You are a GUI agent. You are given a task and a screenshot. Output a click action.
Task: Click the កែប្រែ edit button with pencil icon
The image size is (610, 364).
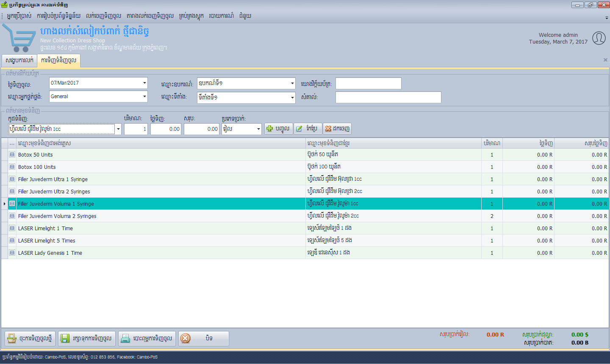click(x=308, y=129)
